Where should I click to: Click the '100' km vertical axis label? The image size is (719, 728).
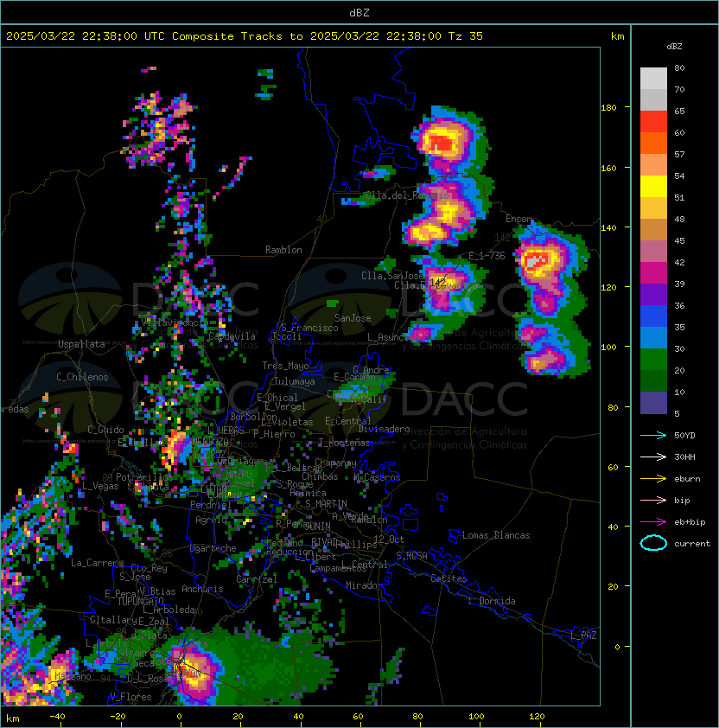pos(608,348)
